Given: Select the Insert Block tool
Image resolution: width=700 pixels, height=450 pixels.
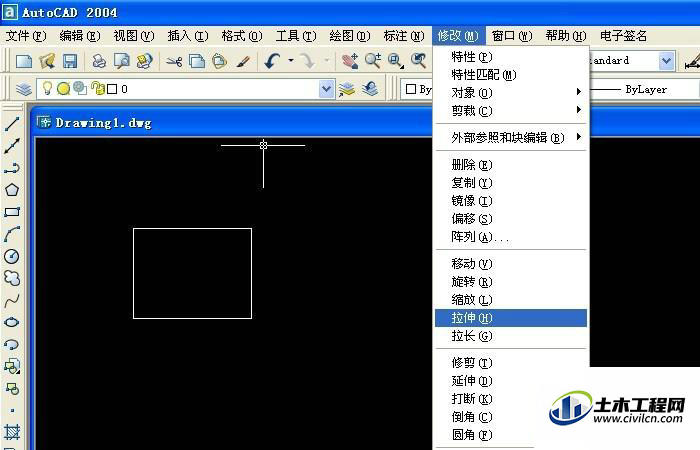Looking at the screenshot, I should 12,366.
